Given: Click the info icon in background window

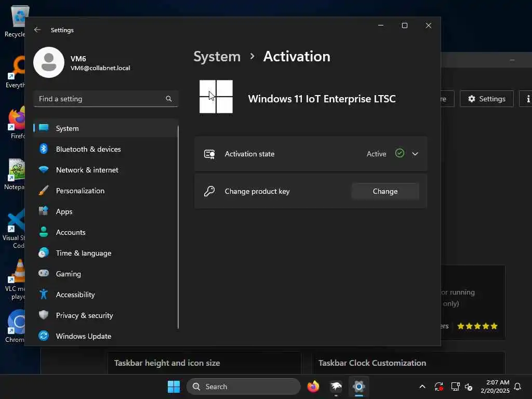Looking at the screenshot, I should pos(527,99).
